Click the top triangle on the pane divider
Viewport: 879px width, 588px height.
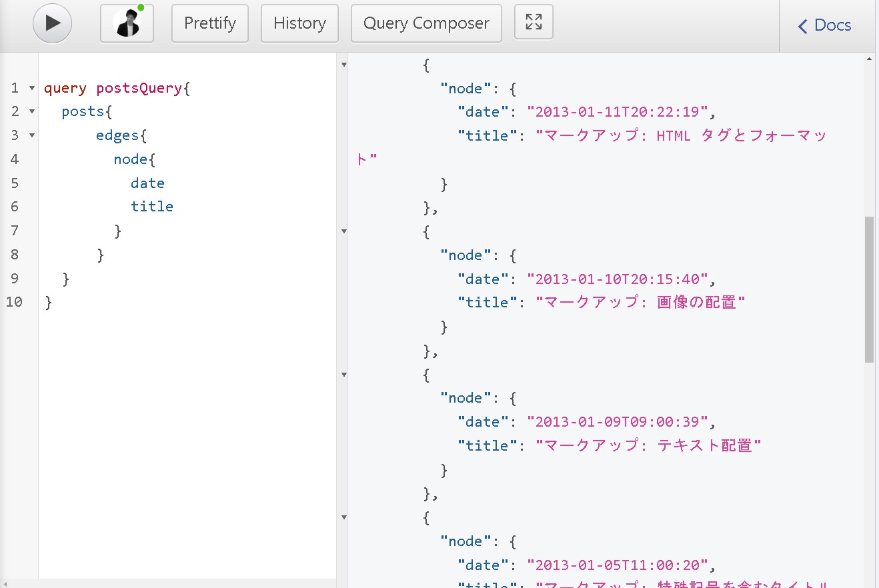click(343, 63)
